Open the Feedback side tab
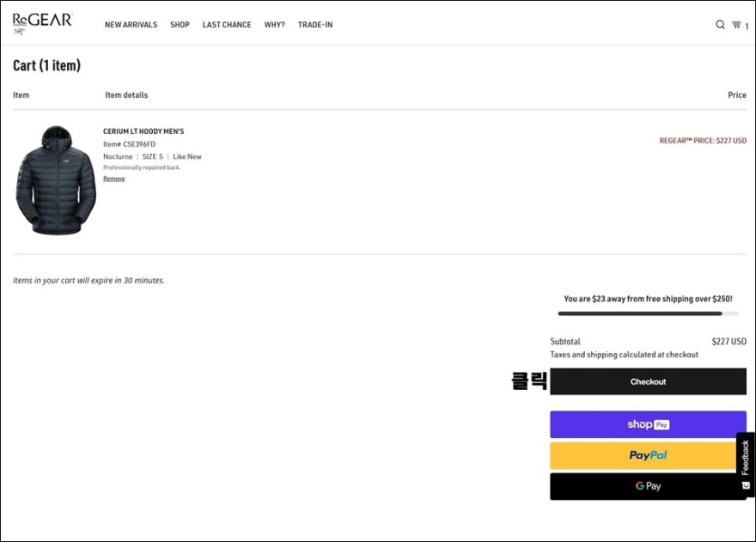 pos(746,464)
